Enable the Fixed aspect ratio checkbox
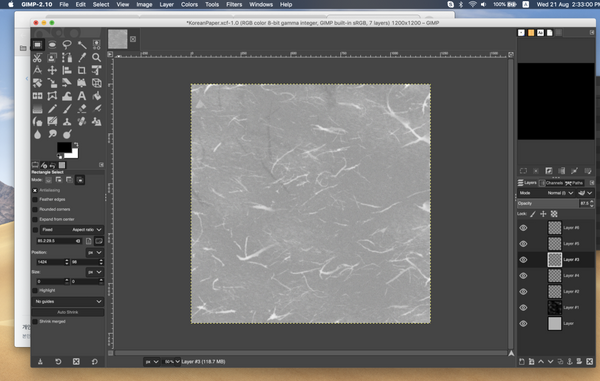 35,230
